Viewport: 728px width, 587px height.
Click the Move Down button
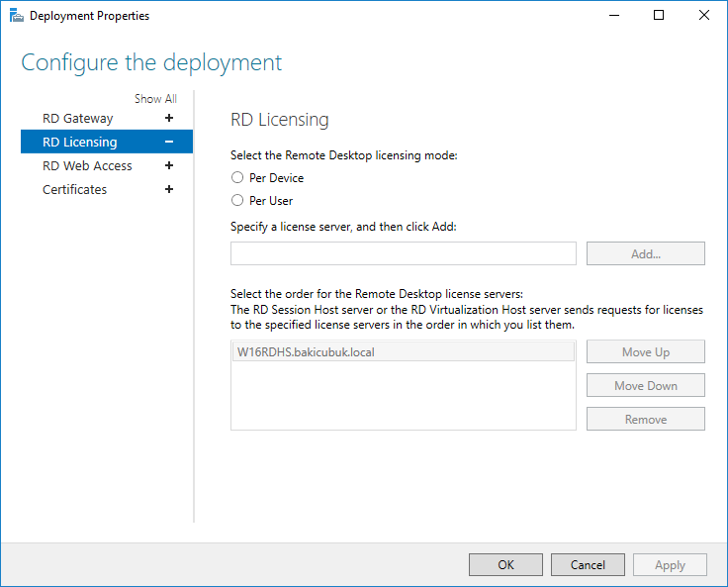tap(645, 386)
